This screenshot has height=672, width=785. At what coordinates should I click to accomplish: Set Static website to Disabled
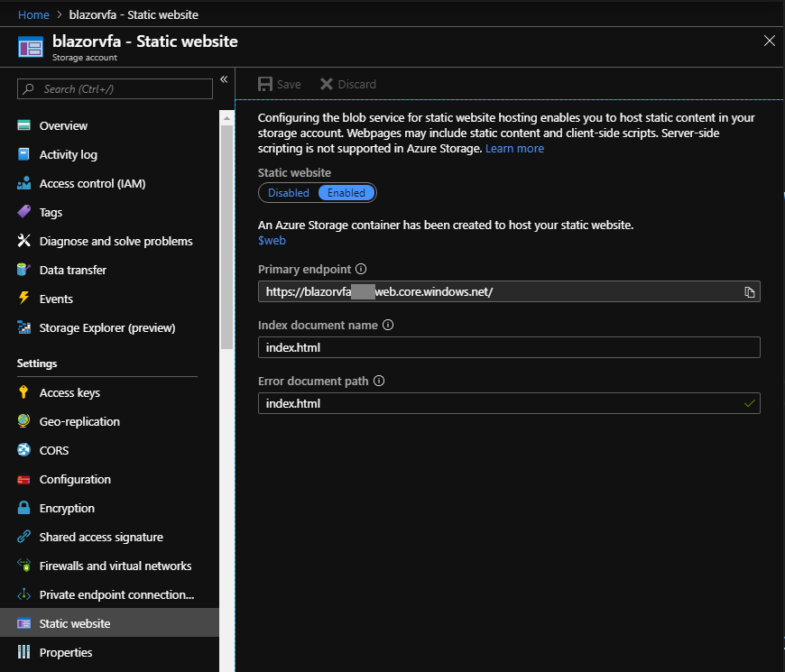click(x=289, y=193)
